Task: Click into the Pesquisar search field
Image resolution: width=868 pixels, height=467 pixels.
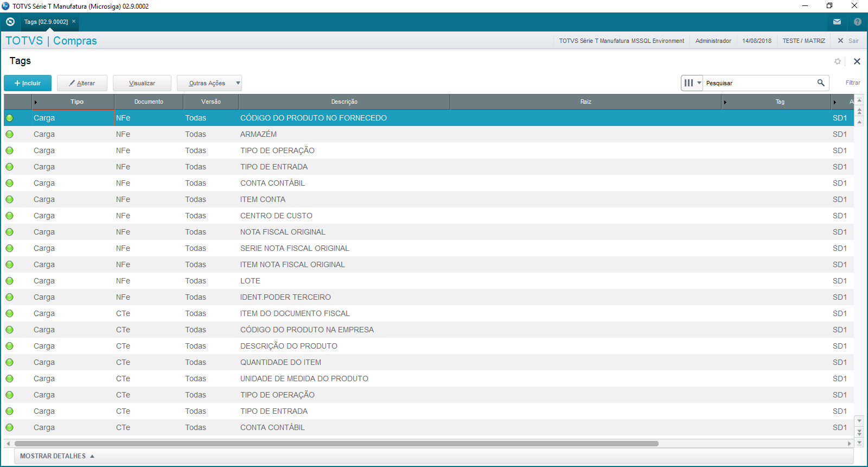Action: click(759, 83)
